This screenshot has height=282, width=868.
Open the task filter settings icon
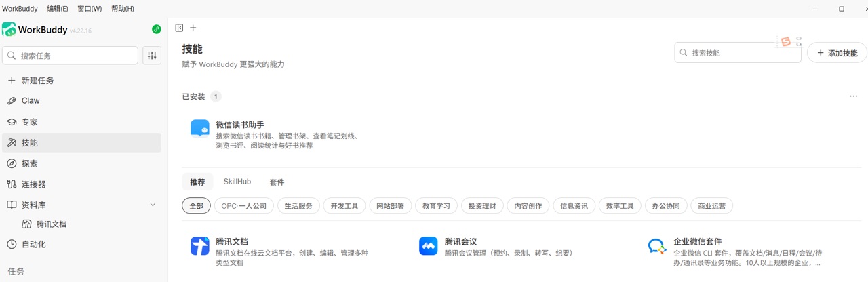[152, 56]
